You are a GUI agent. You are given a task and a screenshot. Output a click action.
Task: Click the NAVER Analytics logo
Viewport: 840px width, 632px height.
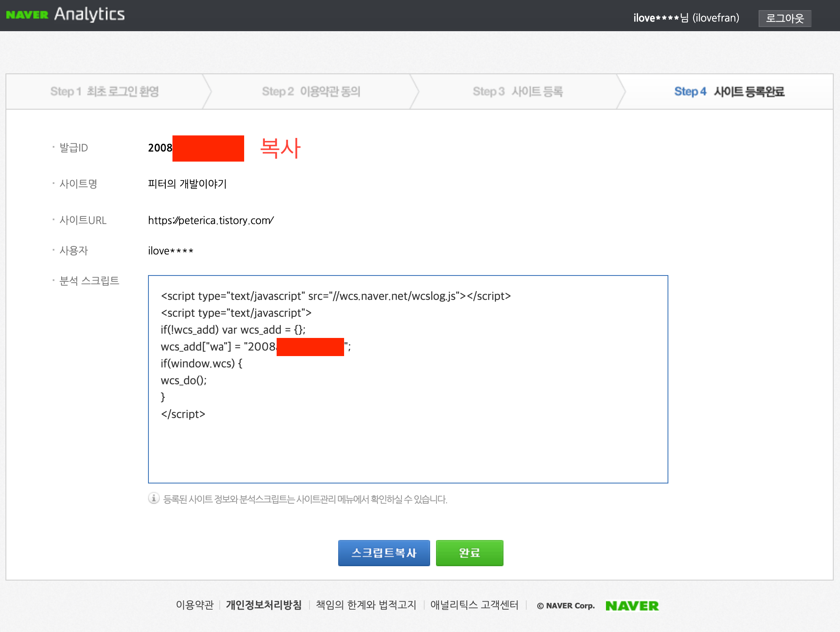tap(65, 14)
